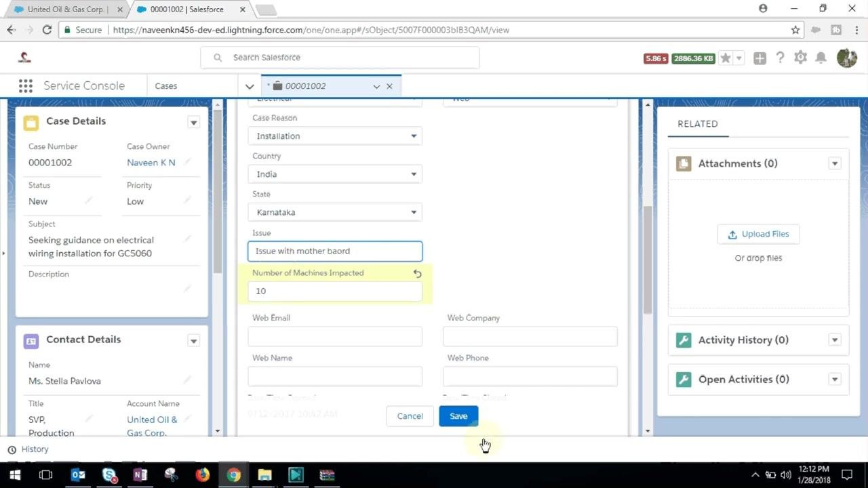Screen dimensions: 868x488
Task: Open Firefox from the taskbar
Action: 202,474
